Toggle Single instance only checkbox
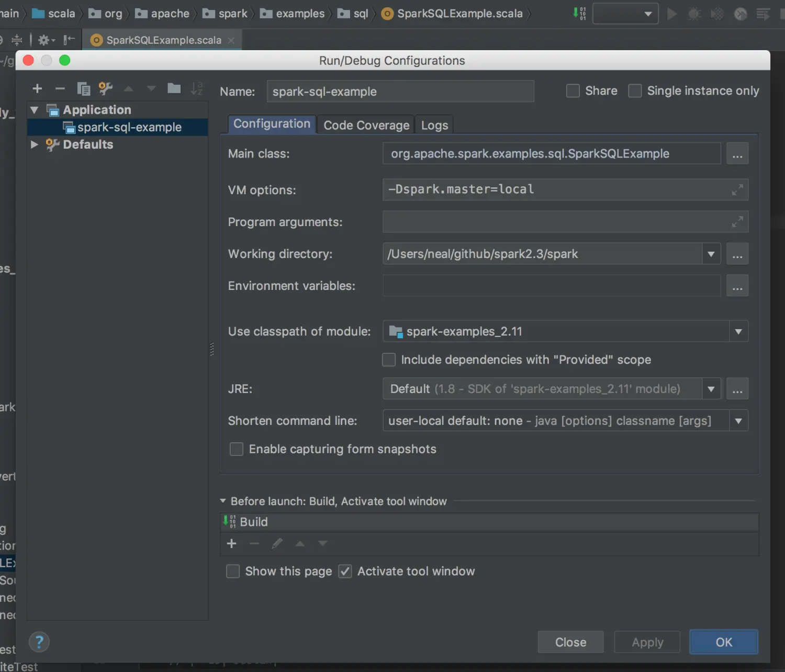 coord(635,91)
